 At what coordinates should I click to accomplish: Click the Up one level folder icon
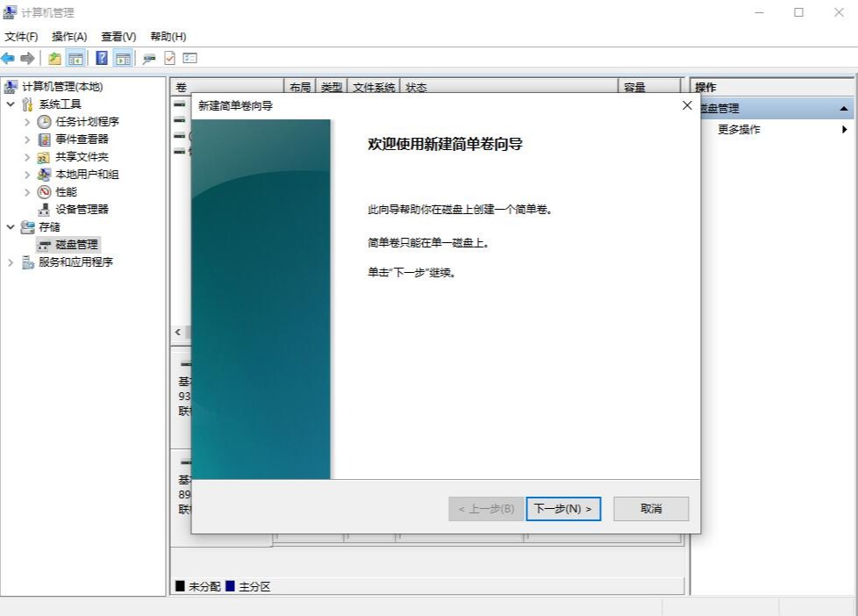[54, 58]
